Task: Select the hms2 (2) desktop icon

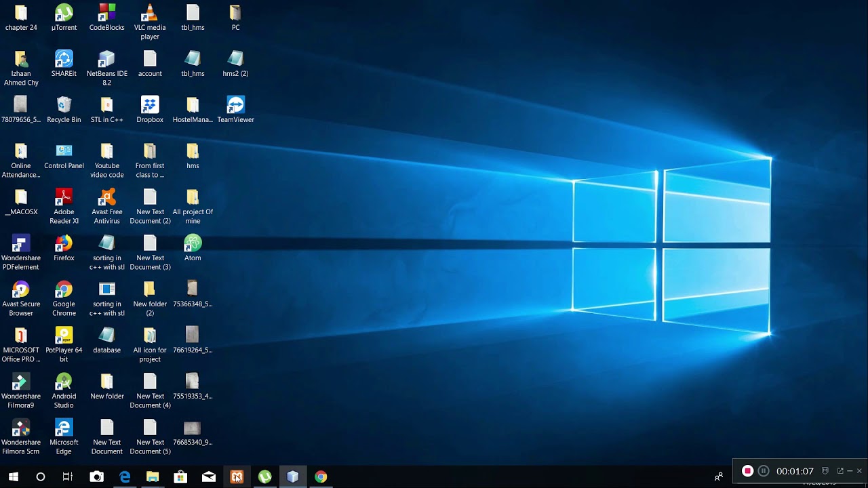Action: (x=235, y=64)
